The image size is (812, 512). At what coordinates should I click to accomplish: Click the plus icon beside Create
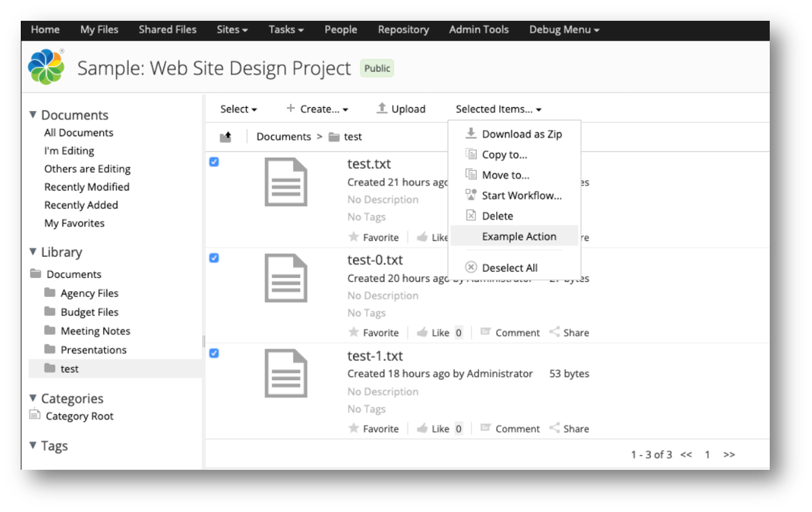[x=291, y=109]
